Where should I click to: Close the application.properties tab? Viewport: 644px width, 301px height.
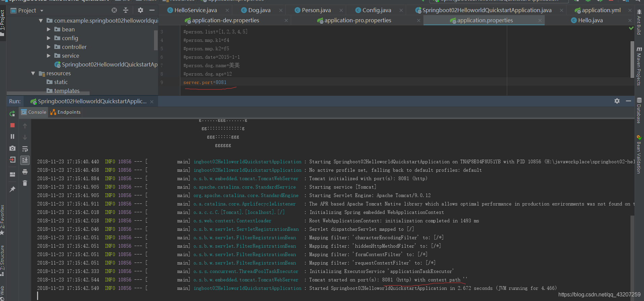pyautogui.click(x=540, y=20)
